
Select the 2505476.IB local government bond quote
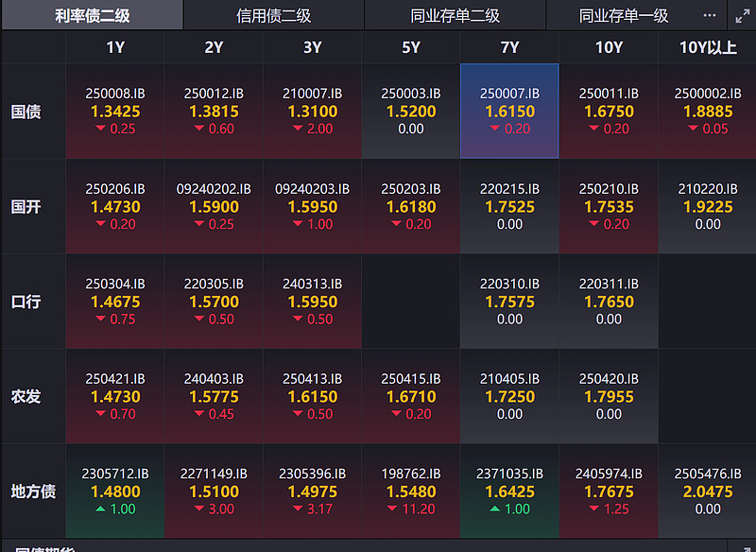click(x=707, y=491)
